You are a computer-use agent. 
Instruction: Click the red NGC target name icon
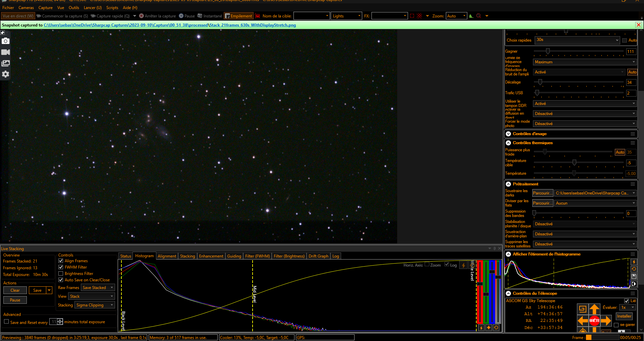[258, 16]
